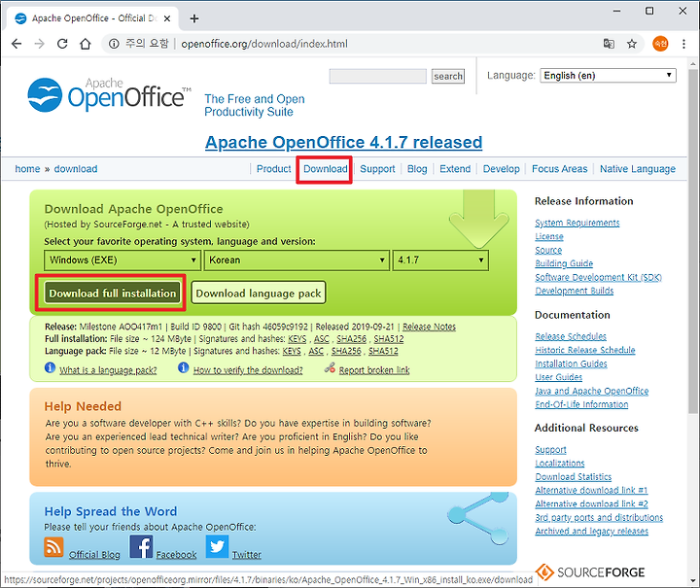The width and height of the screenshot is (700, 588).
Task: Open the Extend menu item
Action: pyautogui.click(x=455, y=169)
